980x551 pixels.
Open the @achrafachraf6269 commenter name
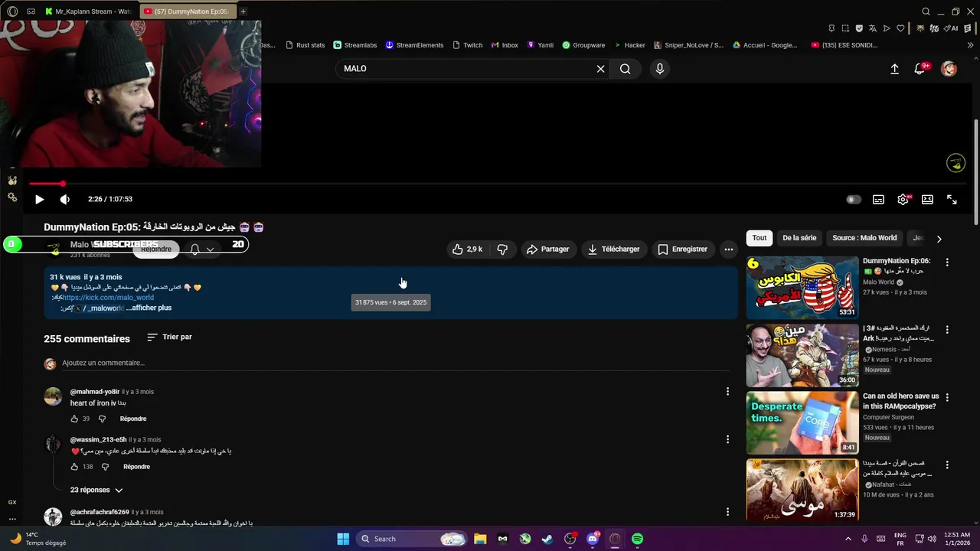click(x=100, y=512)
